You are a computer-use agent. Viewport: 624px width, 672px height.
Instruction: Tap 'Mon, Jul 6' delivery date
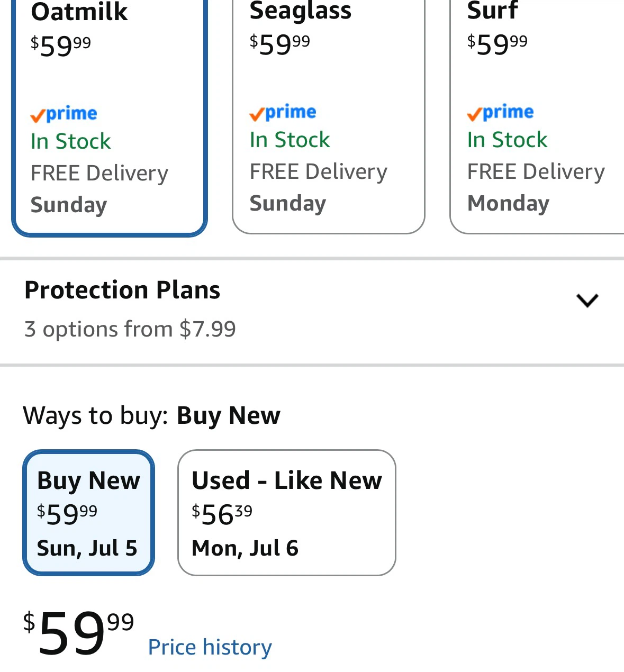[245, 548]
